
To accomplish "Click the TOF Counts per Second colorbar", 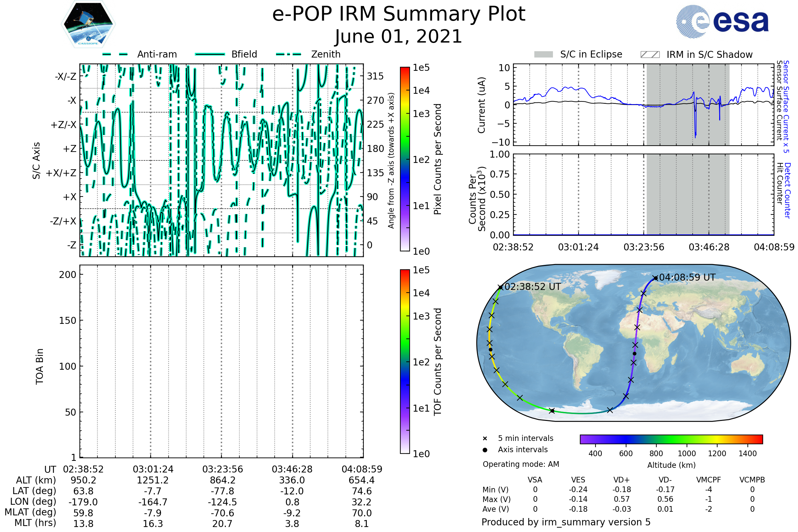I will [405, 362].
